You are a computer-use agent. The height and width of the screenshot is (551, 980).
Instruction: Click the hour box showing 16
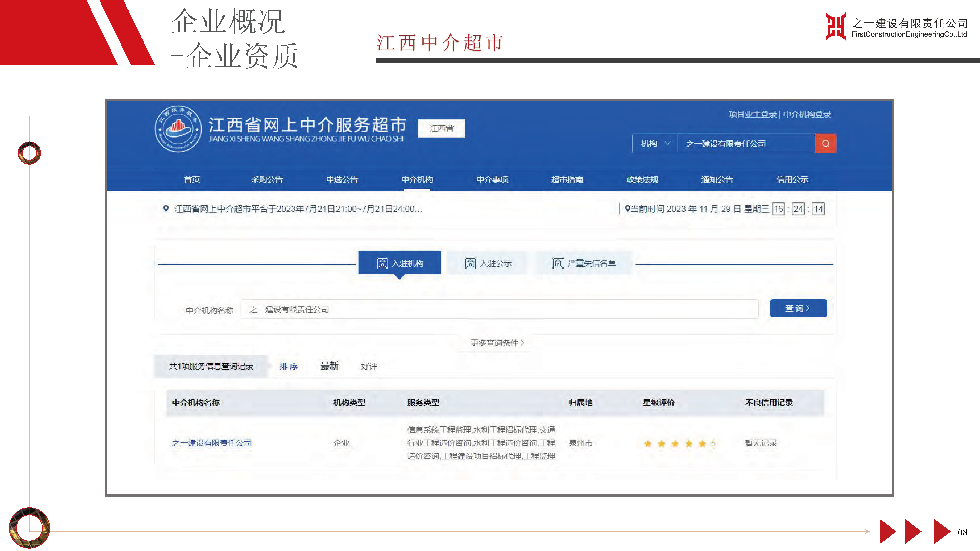pyautogui.click(x=778, y=209)
